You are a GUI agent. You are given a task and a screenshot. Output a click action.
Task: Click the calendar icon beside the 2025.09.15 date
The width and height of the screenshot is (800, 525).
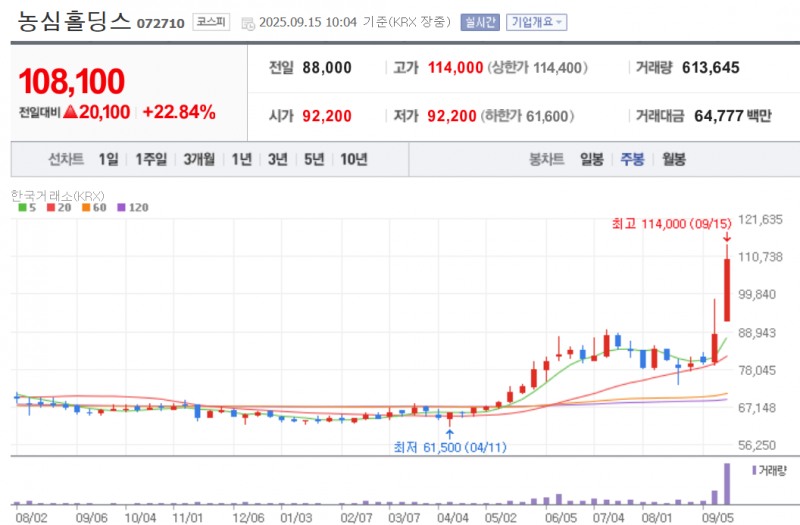248,23
